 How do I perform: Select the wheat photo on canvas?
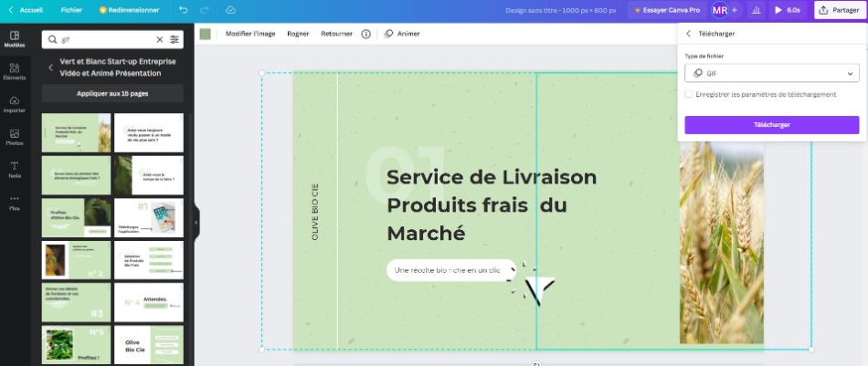click(x=721, y=242)
